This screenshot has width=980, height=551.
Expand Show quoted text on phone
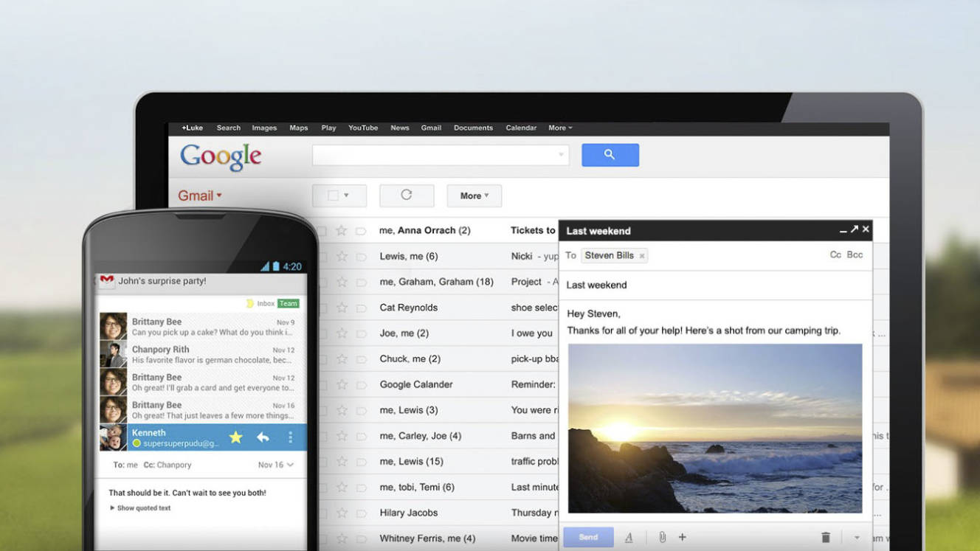click(140, 508)
